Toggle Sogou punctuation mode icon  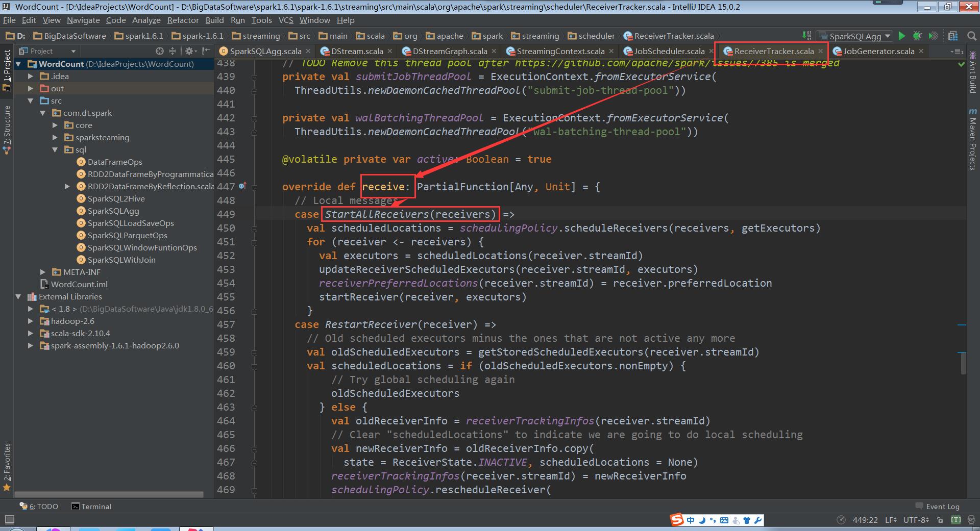coord(713,520)
